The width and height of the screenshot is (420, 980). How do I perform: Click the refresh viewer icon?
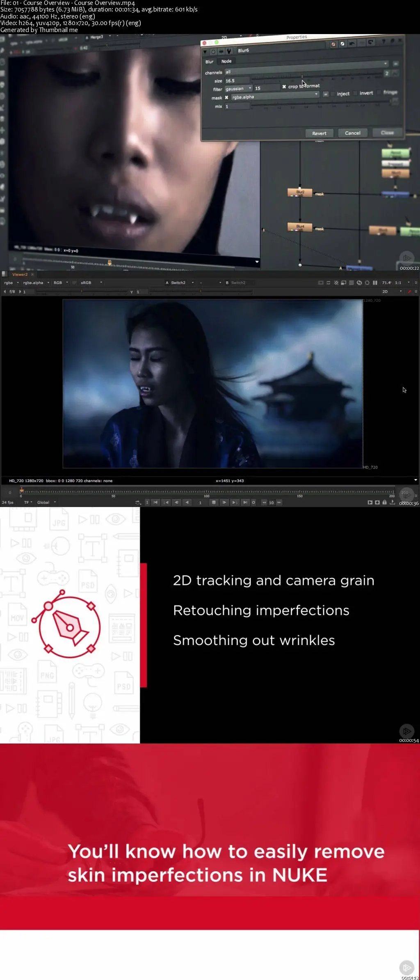(x=359, y=282)
